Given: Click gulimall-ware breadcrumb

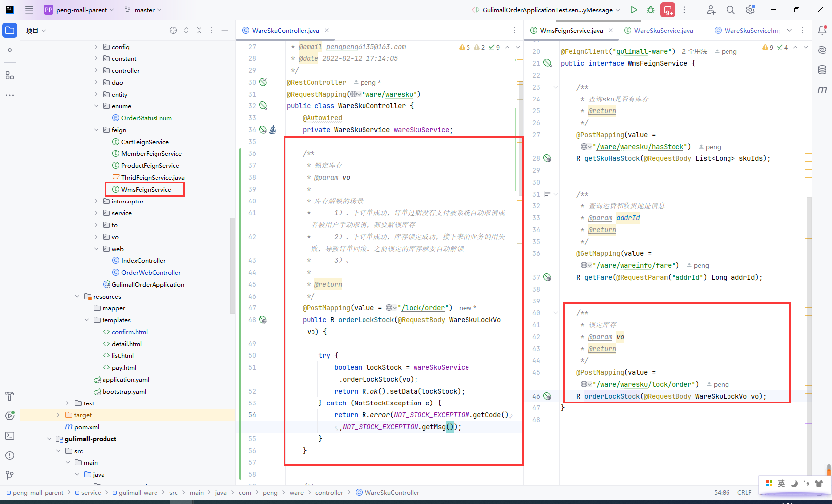Looking at the screenshot, I should click(x=135, y=492).
